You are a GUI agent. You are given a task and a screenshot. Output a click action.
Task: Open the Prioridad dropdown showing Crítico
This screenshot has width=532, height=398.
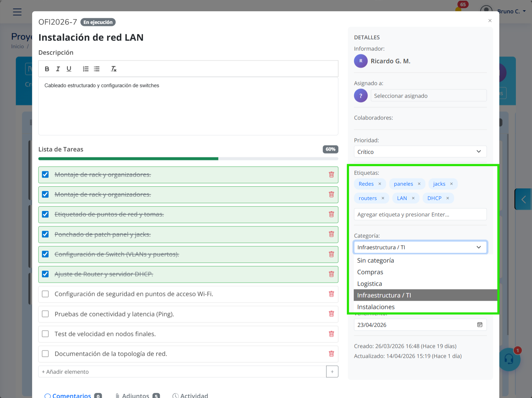pos(420,152)
